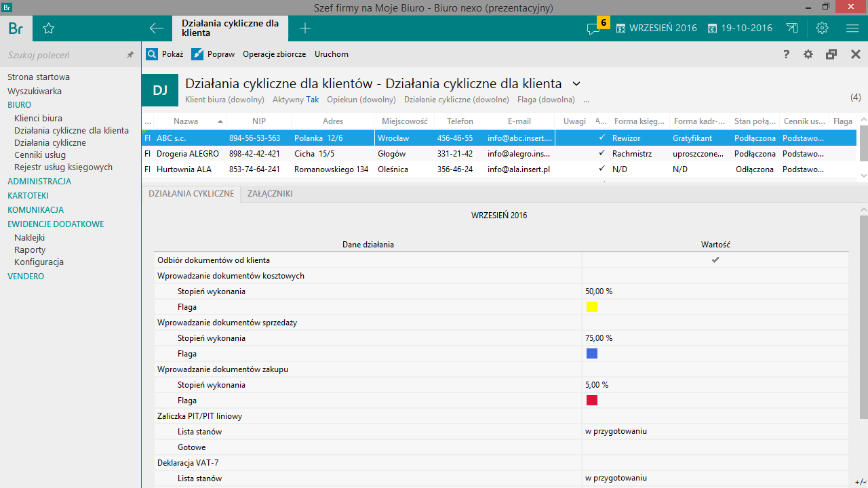Open the Br application home logo
This screenshot has height=488, width=868.
tap(16, 28)
